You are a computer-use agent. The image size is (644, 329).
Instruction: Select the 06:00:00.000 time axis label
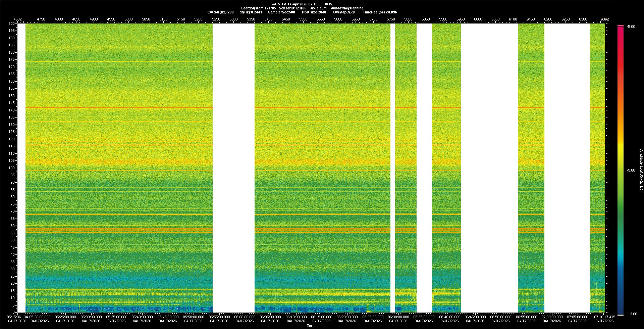click(x=245, y=317)
